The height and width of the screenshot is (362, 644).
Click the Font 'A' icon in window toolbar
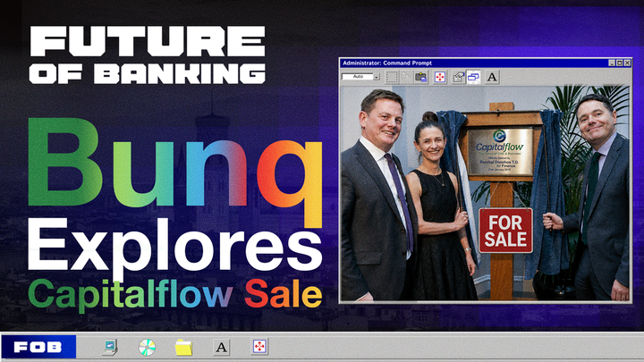tap(492, 77)
